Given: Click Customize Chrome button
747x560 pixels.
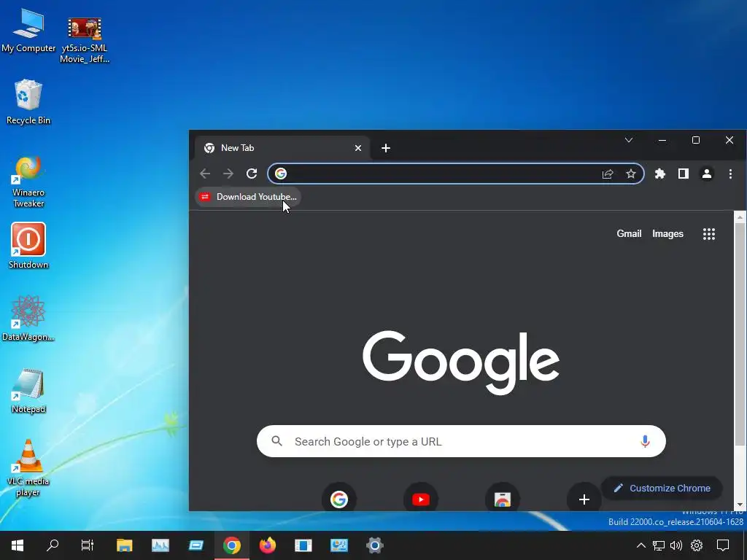Looking at the screenshot, I should (x=662, y=488).
